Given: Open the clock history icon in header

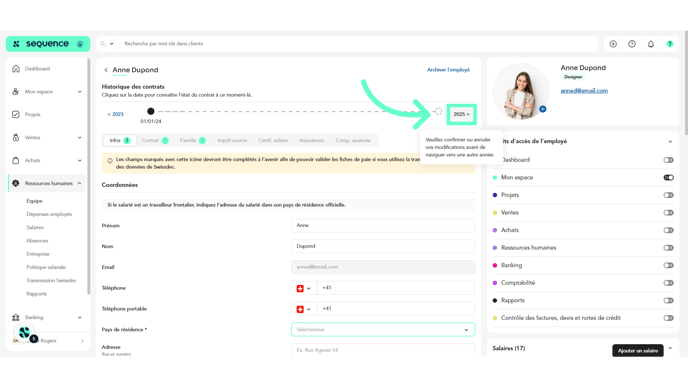Looking at the screenshot, I should (x=632, y=44).
